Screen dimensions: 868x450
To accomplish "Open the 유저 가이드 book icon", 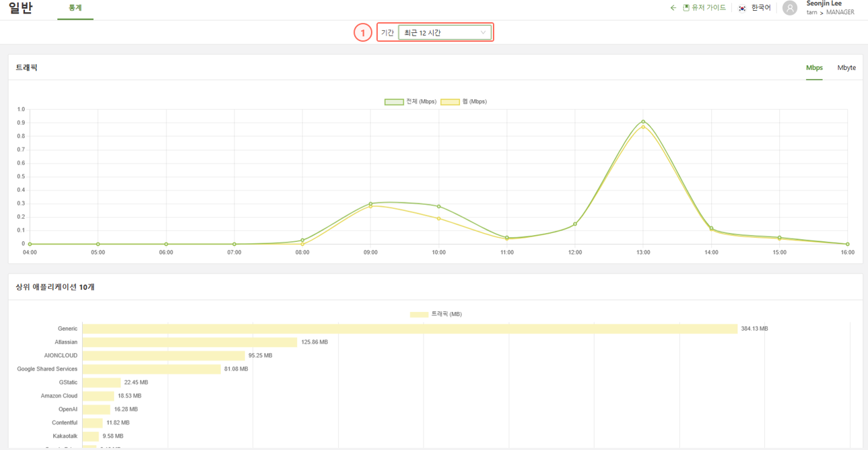I will coord(686,8).
